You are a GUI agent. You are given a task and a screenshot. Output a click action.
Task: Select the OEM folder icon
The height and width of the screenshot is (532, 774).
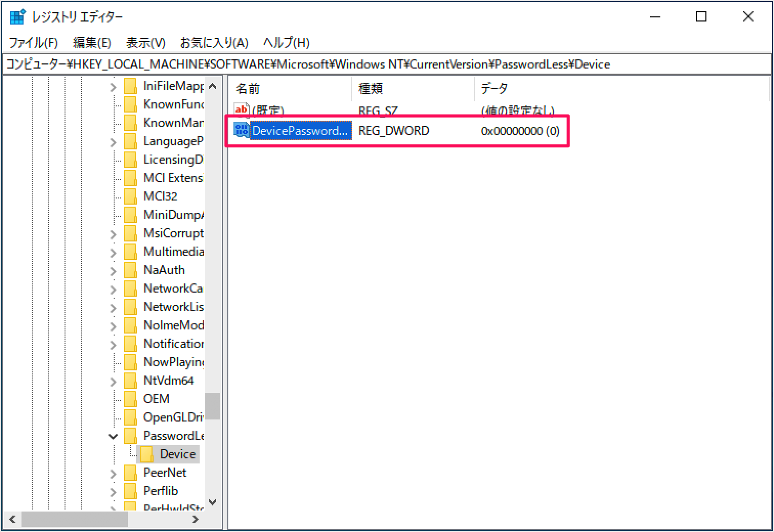pyautogui.click(x=130, y=398)
